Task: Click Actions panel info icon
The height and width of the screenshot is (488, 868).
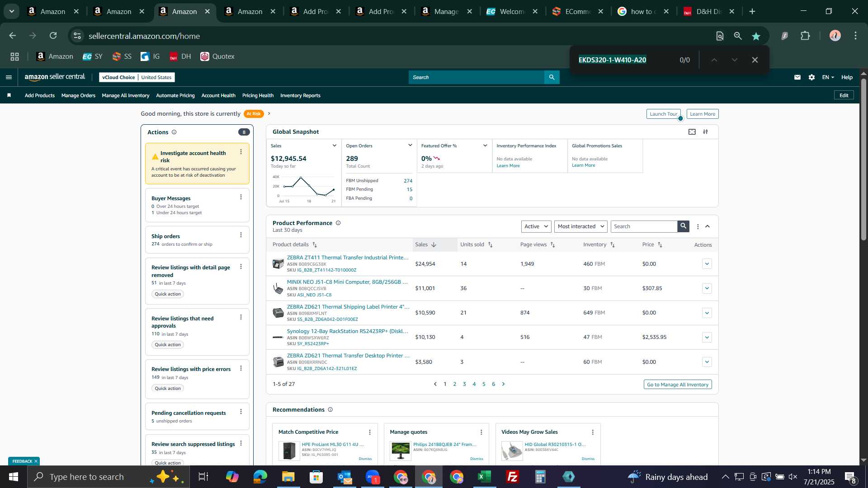Action: pyautogui.click(x=174, y=132)
